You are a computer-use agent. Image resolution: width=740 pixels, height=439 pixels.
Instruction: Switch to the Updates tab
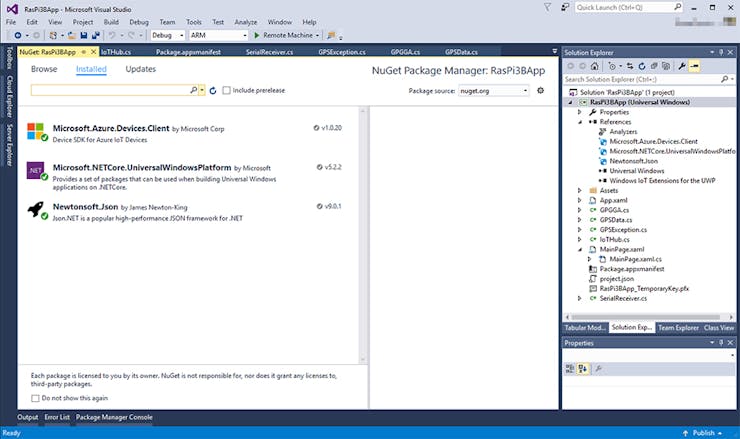tap(141, 69)
